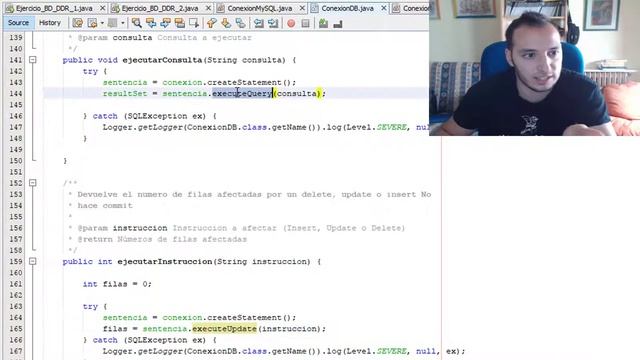Viewport: 640px width, 360px height.
Task: Click the selected executeQuery method call
Action: point(242,93)
